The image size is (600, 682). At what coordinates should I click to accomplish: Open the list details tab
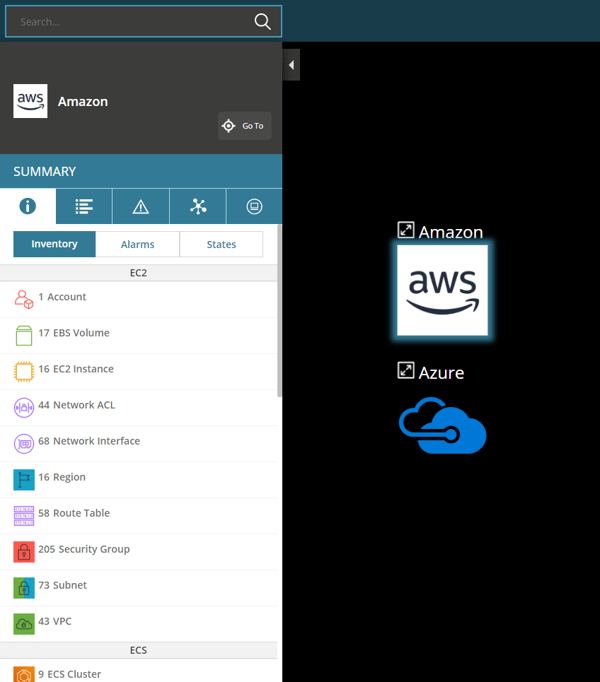coord(84,206)
